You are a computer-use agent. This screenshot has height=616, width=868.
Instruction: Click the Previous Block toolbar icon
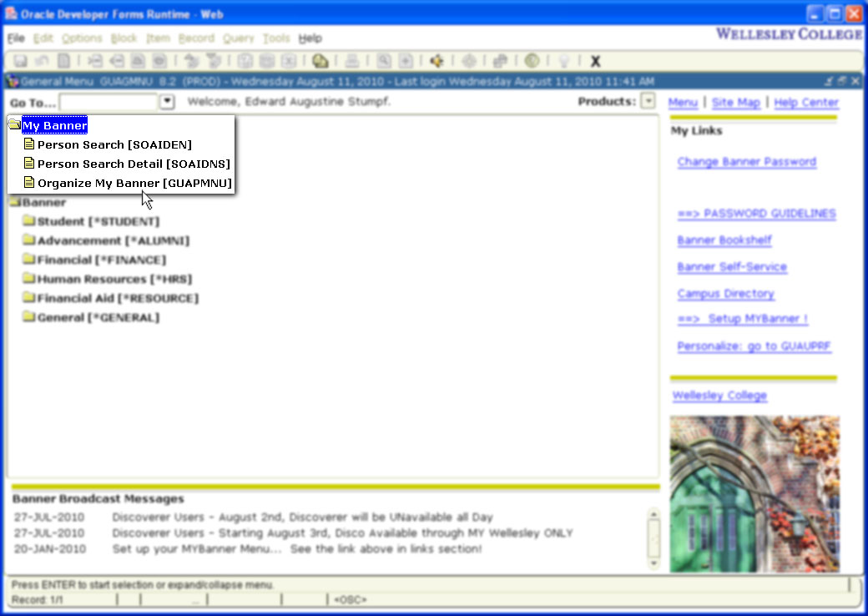pyautogui.click(x=191, y=61)
